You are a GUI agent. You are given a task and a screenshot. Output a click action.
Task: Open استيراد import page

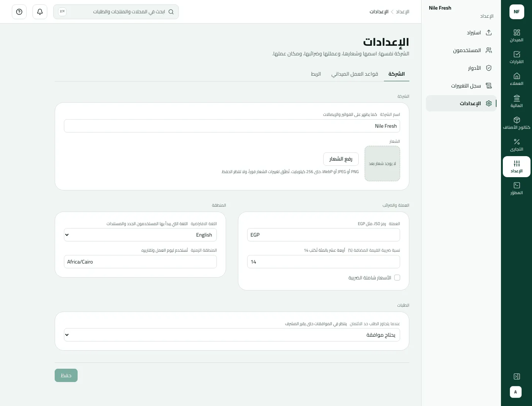461,32
